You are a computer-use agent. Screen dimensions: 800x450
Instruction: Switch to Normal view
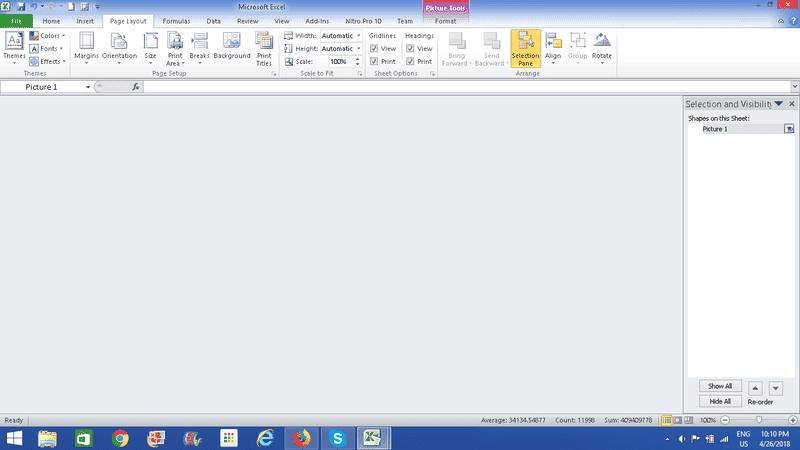(x=666, y=420)
